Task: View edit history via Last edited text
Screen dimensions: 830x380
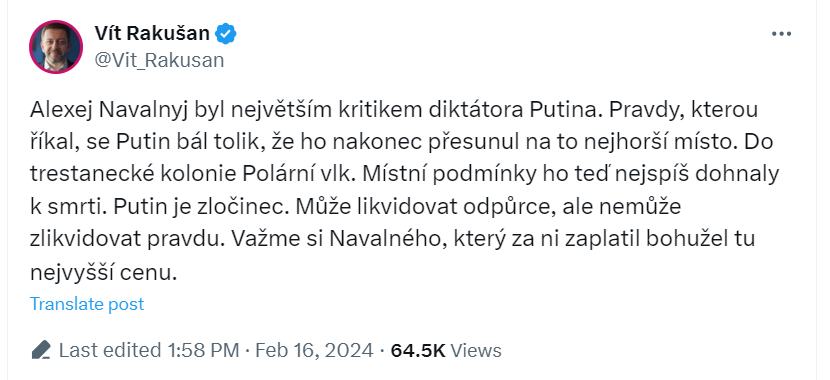Action: (x=110, y=350)
